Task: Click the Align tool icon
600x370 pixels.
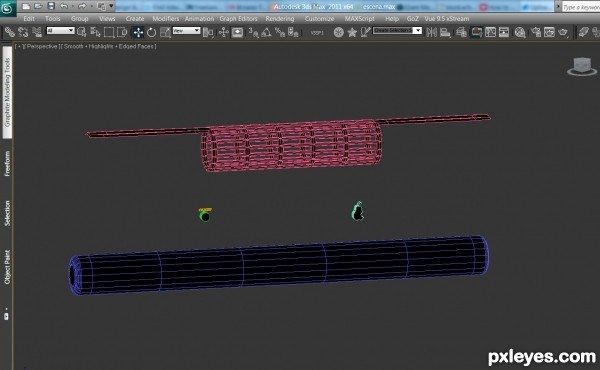Action: click(445, 33)
